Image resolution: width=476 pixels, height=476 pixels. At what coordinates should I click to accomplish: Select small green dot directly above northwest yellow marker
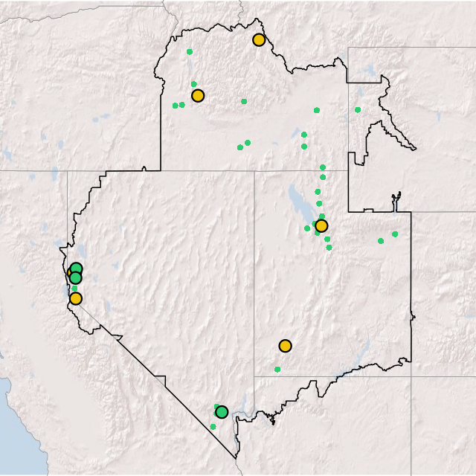[194, 84]
